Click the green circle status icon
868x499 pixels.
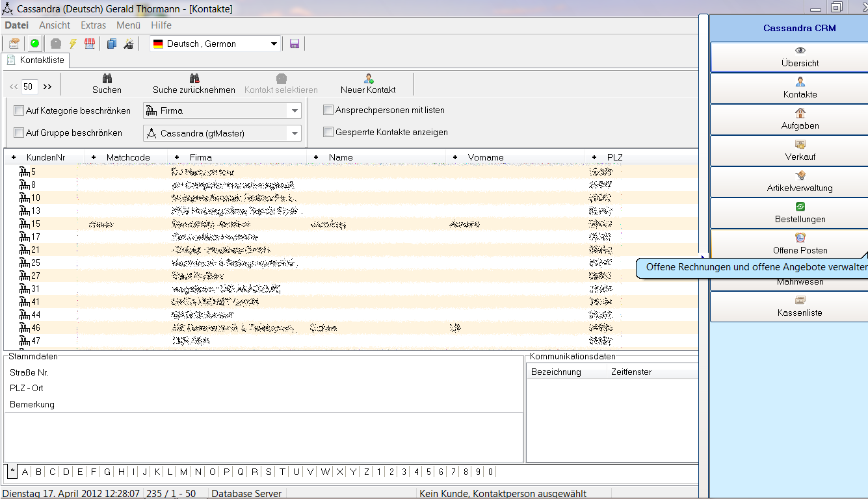pyautogui.click(x=34, y=44)
